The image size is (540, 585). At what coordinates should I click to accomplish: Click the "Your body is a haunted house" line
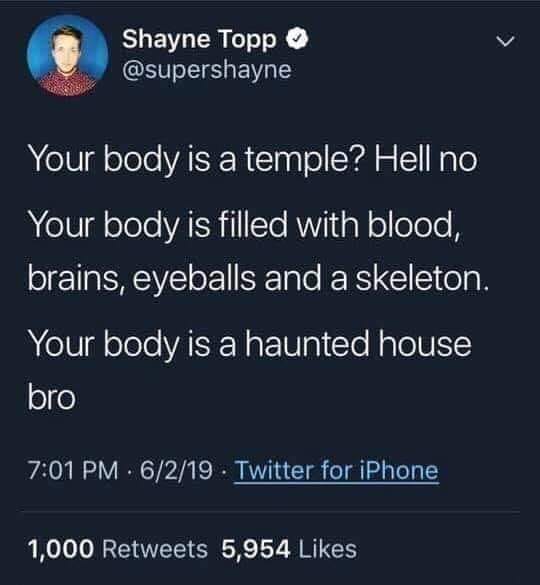(250, 345)
